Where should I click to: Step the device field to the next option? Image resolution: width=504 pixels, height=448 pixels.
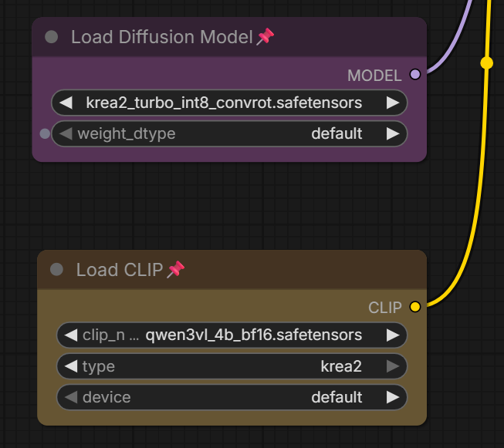[x=393, y=397]
